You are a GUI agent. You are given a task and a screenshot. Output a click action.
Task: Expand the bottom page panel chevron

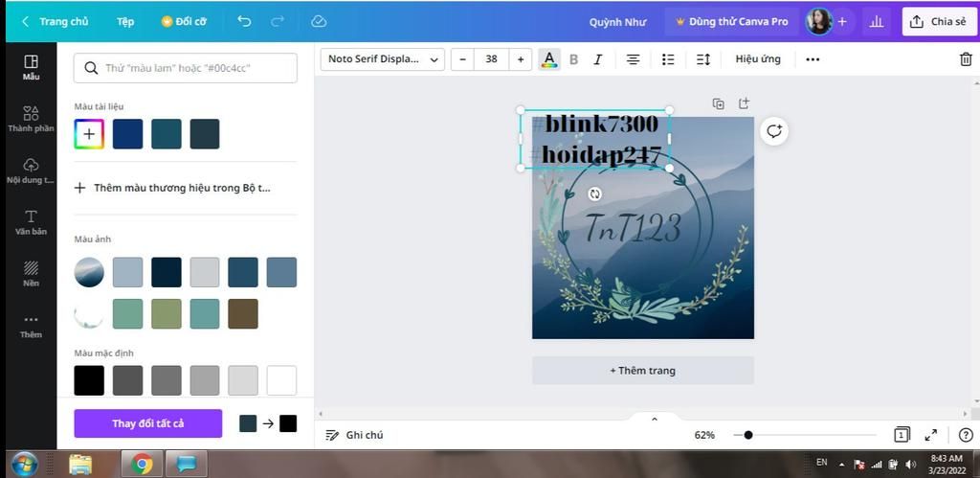coord(655,419)
